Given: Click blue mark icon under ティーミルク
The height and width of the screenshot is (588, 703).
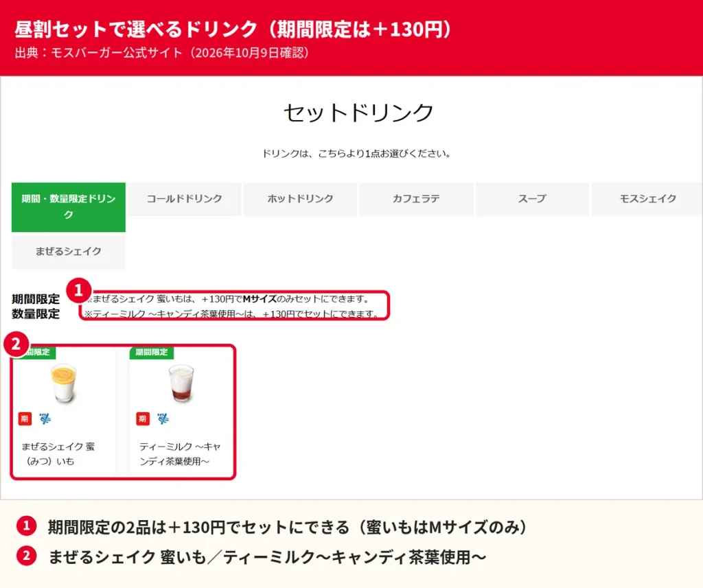Looking at the screenshot, I should [x=163, y=419].
